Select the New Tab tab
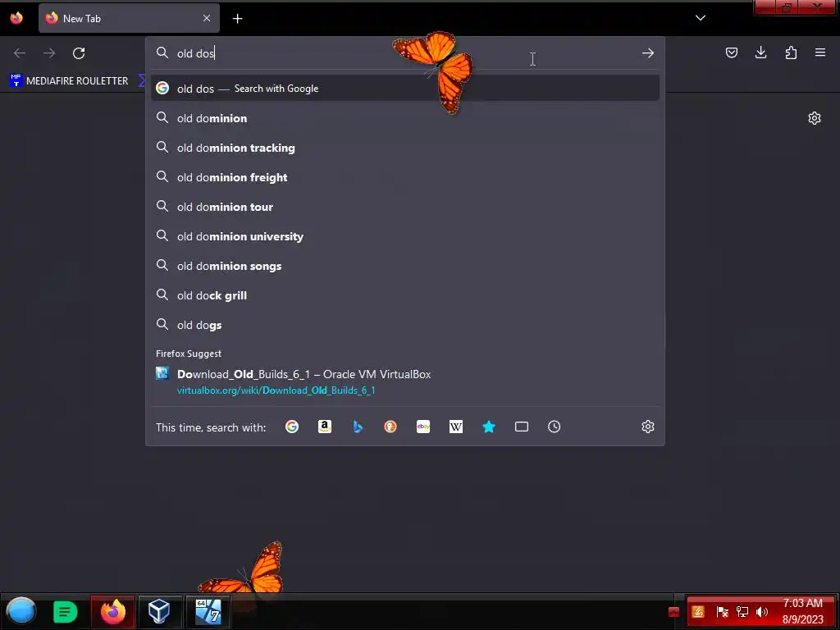 129,18
